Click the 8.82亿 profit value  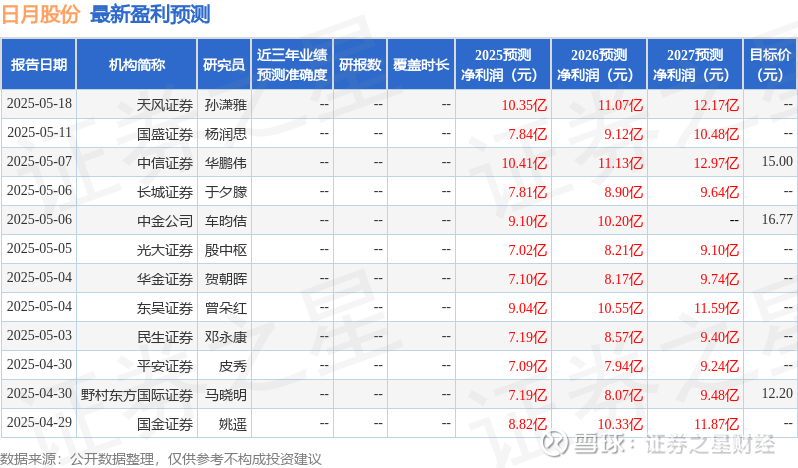(527, 424)
